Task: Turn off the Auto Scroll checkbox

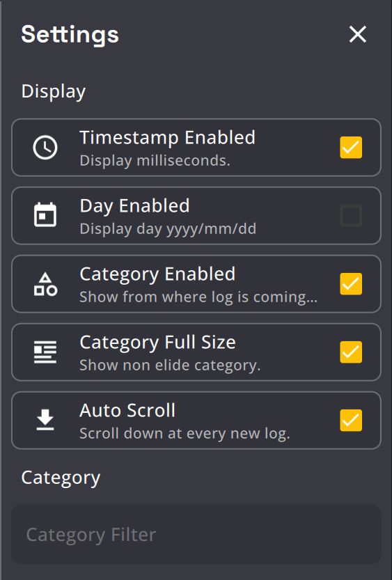Action: pyautogui.click(x=351, y=421)
